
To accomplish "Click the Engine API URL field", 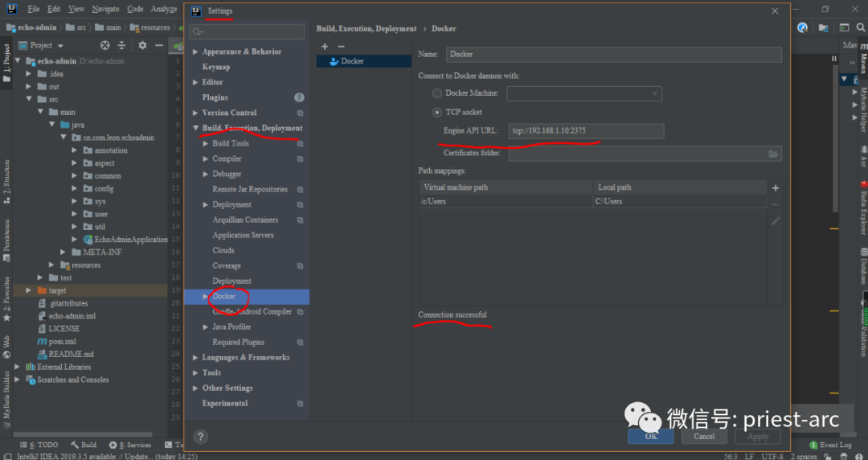I will [586, 131].
